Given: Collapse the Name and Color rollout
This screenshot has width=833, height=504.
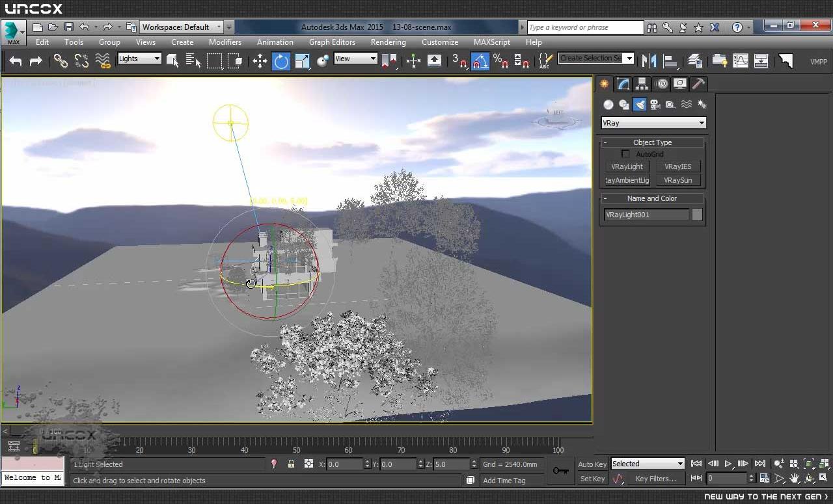Looking at the screenshot, I should [x=652, y=198].
